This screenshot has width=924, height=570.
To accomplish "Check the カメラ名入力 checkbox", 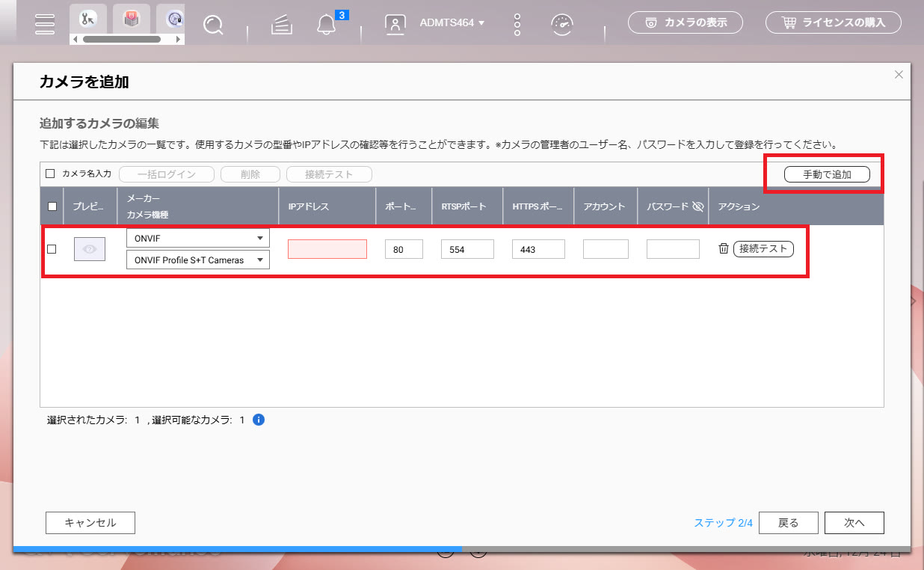I will (x=51, y=174).
